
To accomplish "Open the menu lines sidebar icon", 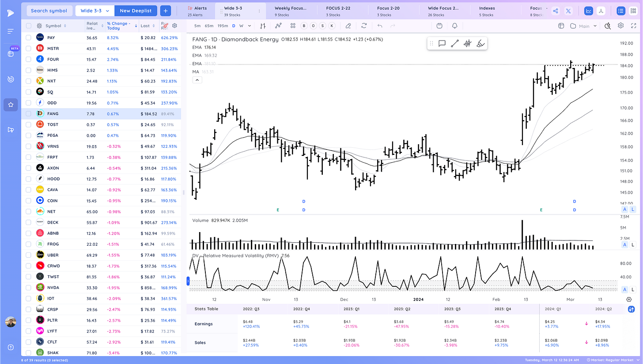I will [11, 31].
